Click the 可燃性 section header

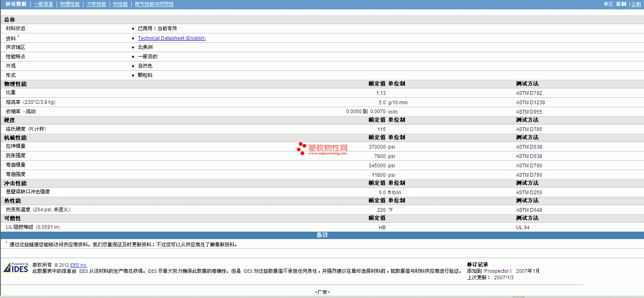(13, 218)
